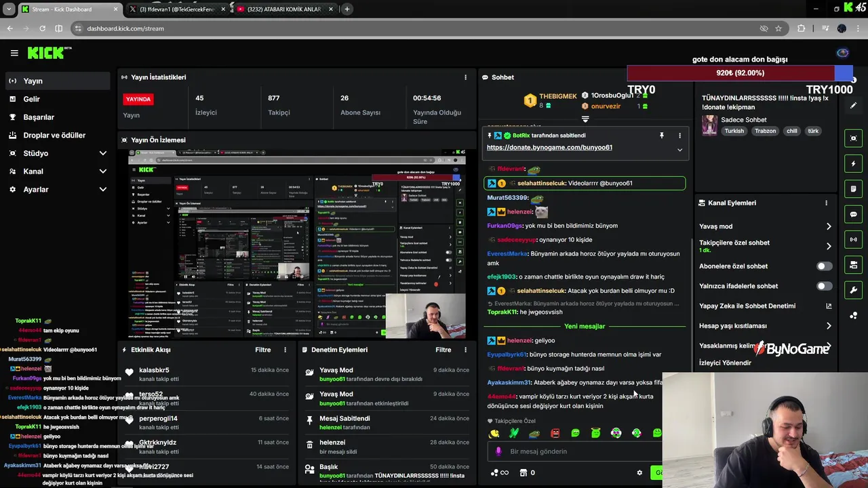Click the clip capture icon in the right toolbar
Screen dimensions: 868x488
853,138
